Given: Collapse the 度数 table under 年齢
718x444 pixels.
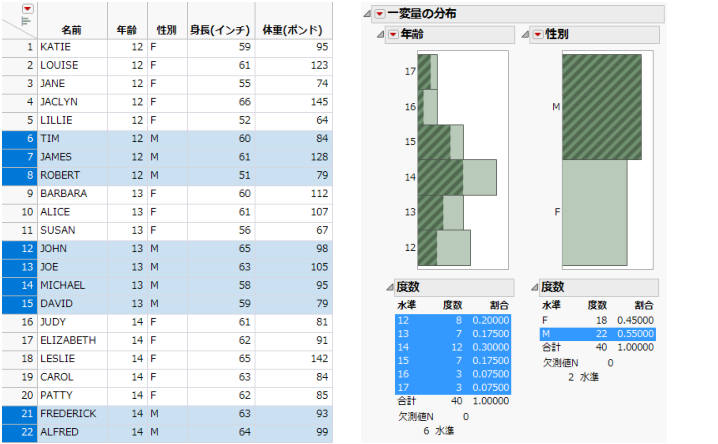Looking at the screenshot, I should click(x=390, y=287).
